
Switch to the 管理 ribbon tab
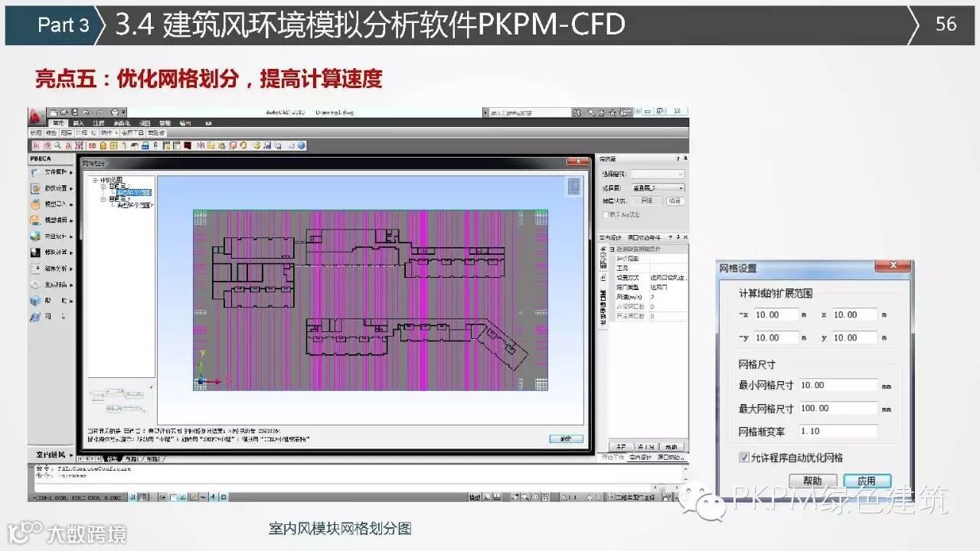pos(165,123)
